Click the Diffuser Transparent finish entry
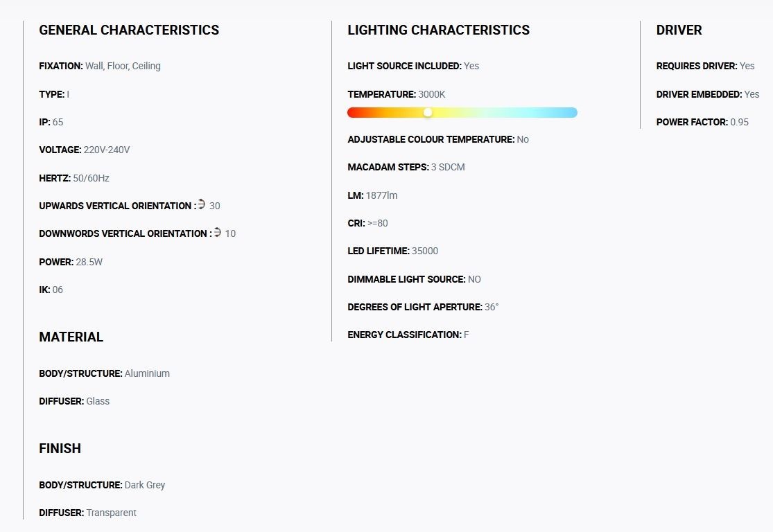The image size is (773, 532). (88, 513)
